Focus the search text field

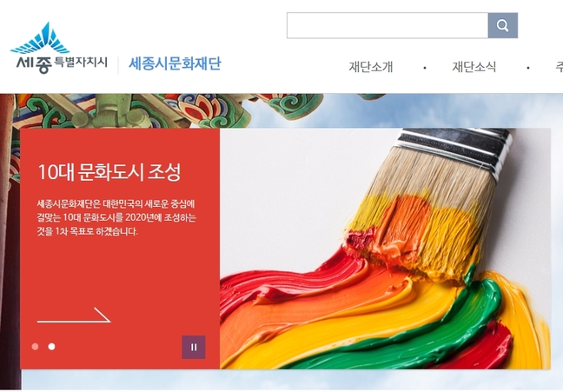pos(387,25)
